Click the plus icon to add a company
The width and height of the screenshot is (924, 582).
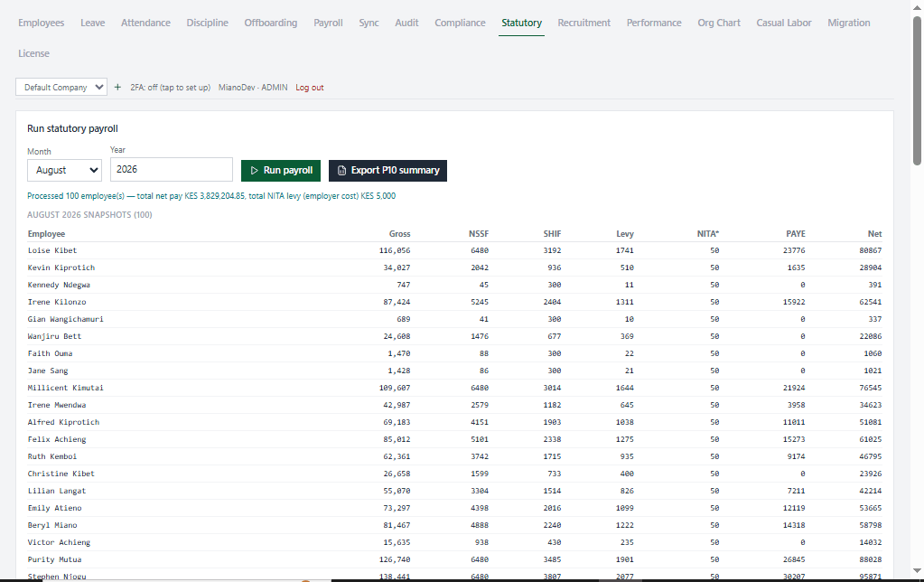tap(117, 88)
